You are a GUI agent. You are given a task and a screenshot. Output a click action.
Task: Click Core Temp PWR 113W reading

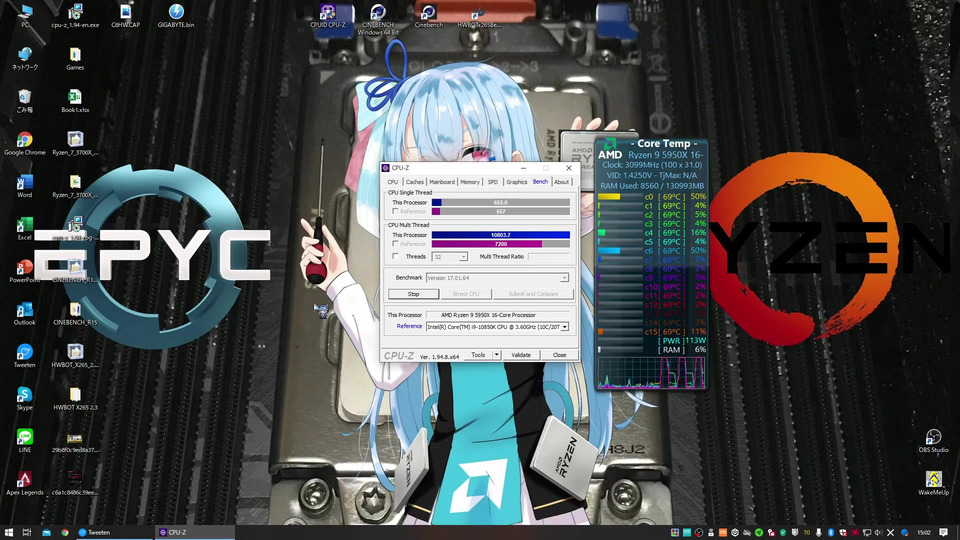pos(683,340)
